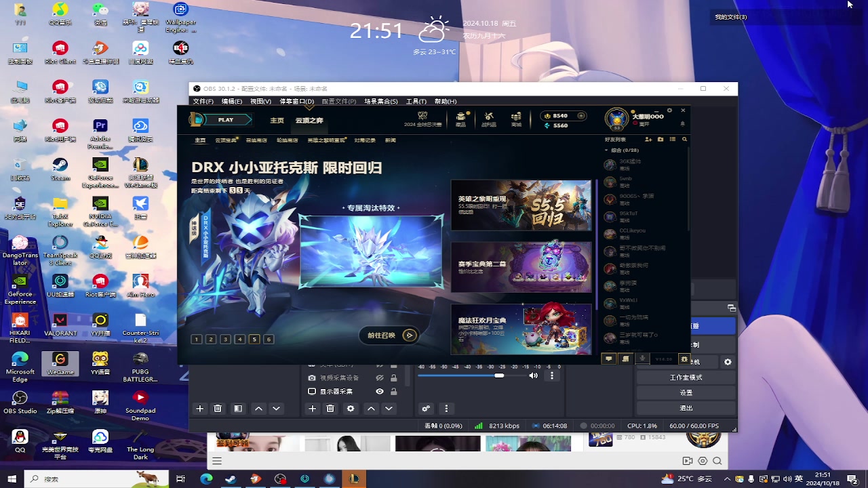Screen dimensions: 868x488
Task: Click the taskbar search box
Action: click(x=96, y=479)
